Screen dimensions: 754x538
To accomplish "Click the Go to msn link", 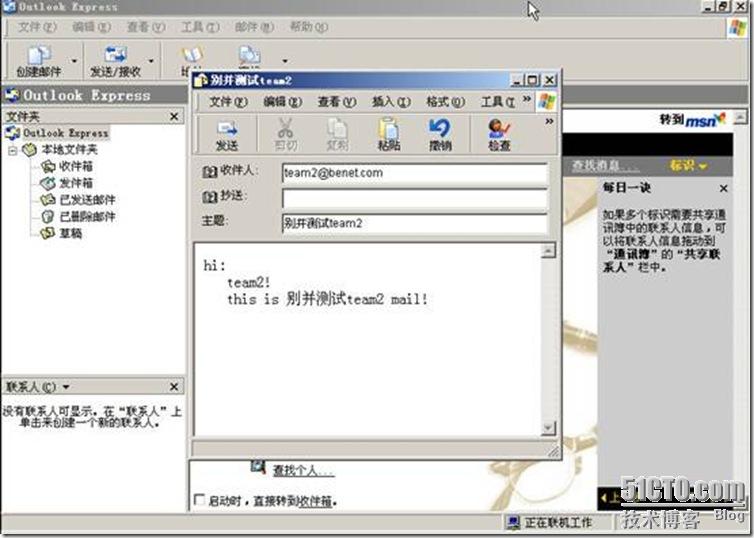I will click(692, 119).
